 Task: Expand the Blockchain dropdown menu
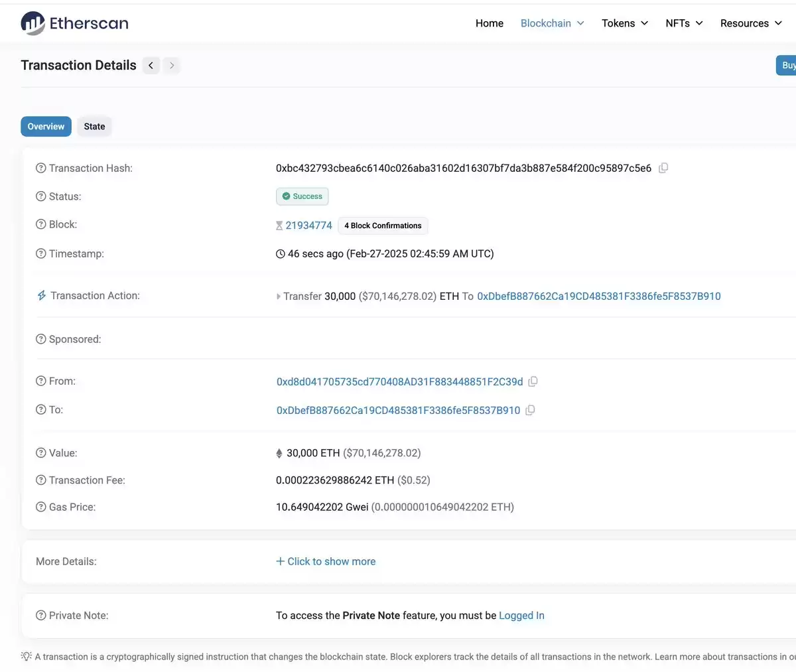pos(552,23)
